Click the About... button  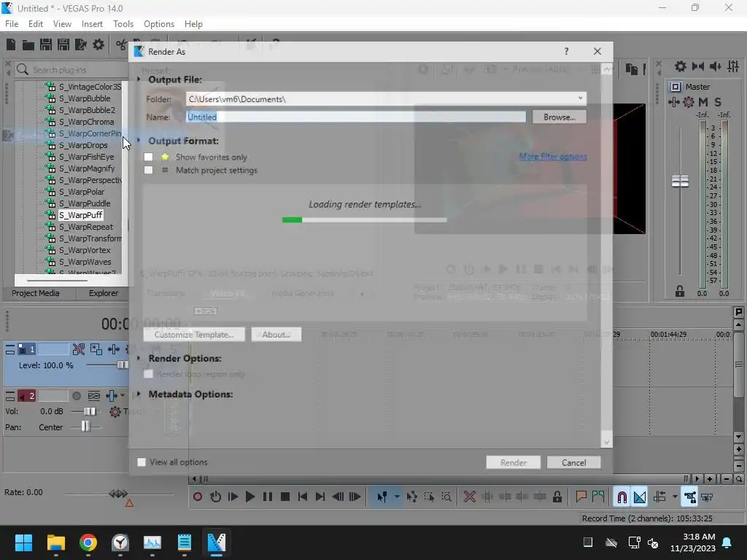point(276,334)
